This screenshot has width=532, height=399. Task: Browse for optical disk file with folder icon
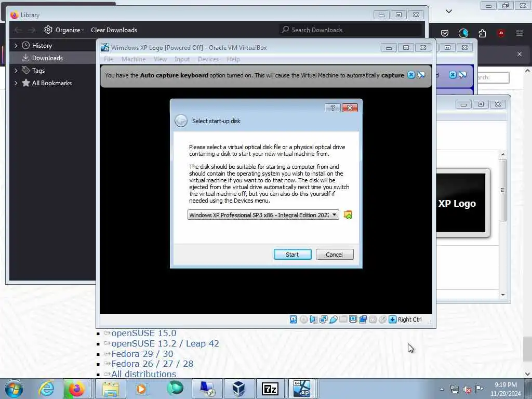tap(348, 215)
